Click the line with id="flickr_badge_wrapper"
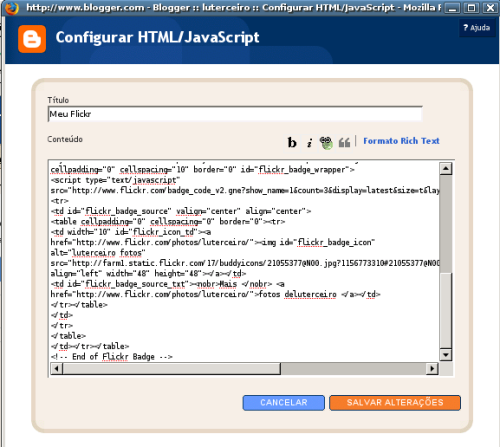This screenshot has height=447, width=500. [x=203, y=169]
